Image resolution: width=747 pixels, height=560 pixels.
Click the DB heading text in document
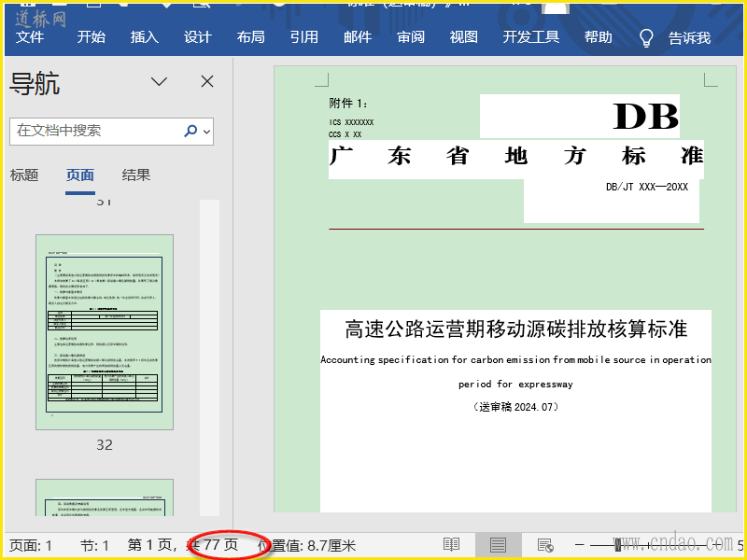point(645,116)
